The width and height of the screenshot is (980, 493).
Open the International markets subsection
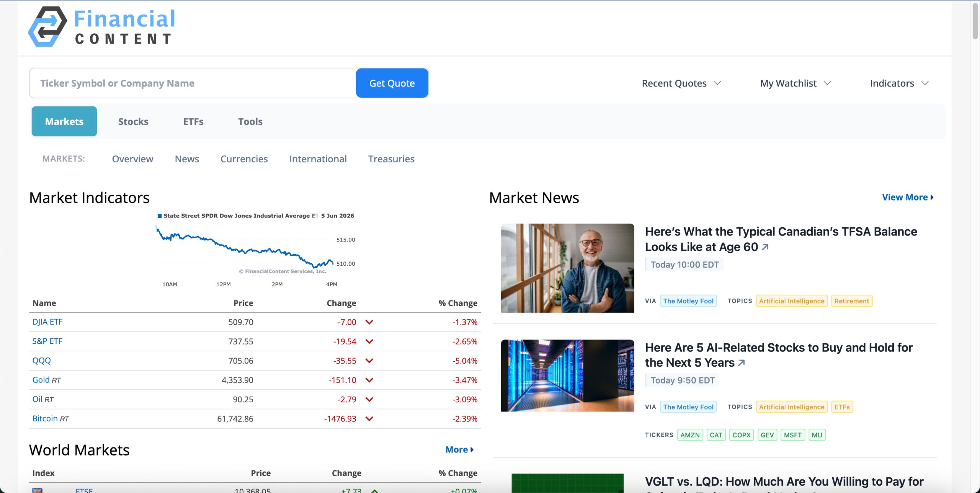318,159
